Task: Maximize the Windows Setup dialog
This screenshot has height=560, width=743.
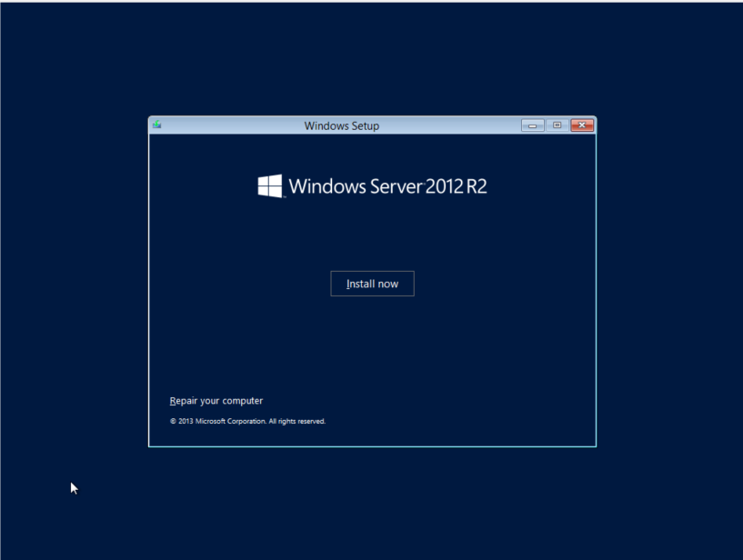Action: pyautogui.click(x=557, y=125)
